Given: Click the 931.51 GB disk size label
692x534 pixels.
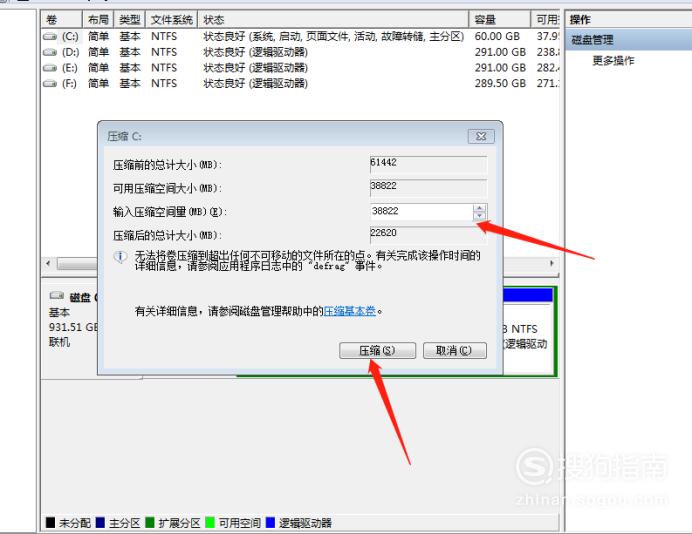Looking at the screenshot, I should coord(73,327).
